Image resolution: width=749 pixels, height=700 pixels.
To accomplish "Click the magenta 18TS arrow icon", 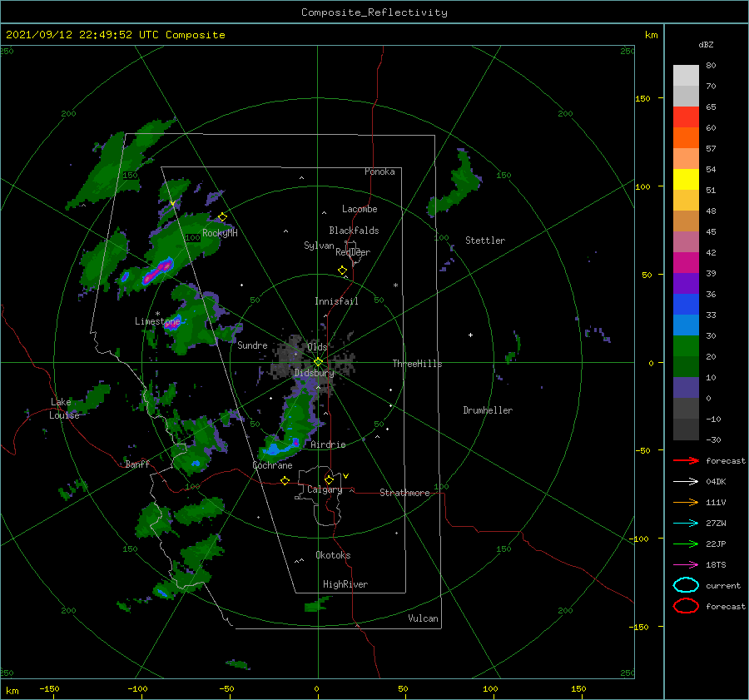I will click(686, 565).
